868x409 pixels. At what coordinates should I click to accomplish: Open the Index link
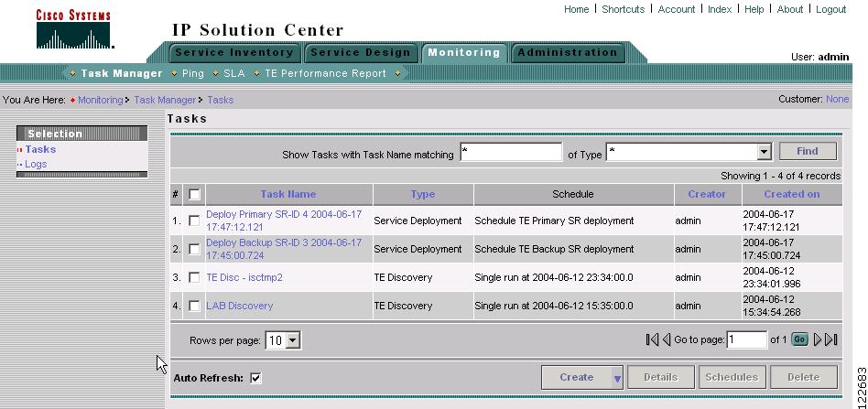(x=720, y=9)
